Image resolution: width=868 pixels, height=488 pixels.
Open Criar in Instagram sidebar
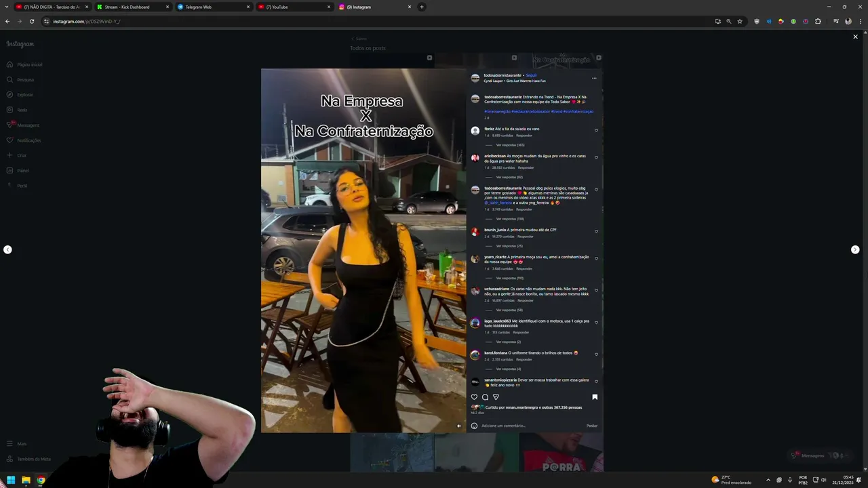point(17,155)
